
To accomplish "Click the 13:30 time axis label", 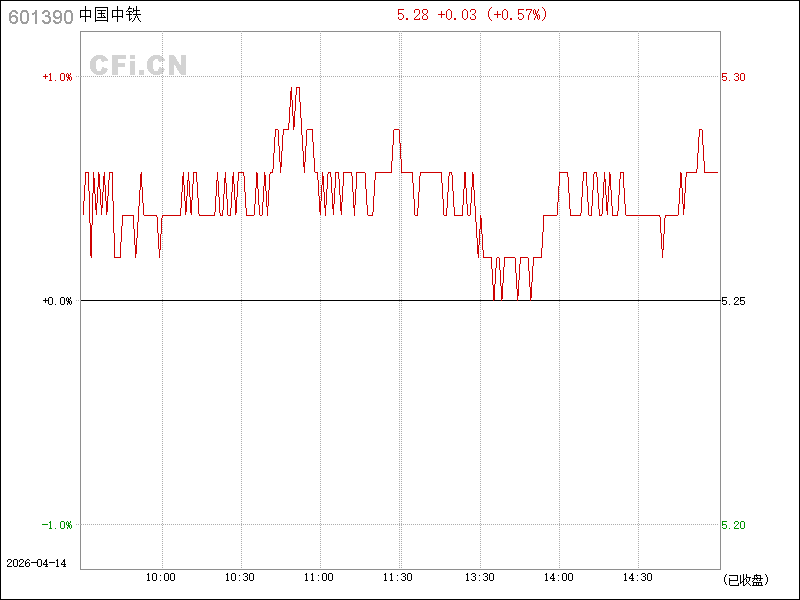I will pos(480,577).
